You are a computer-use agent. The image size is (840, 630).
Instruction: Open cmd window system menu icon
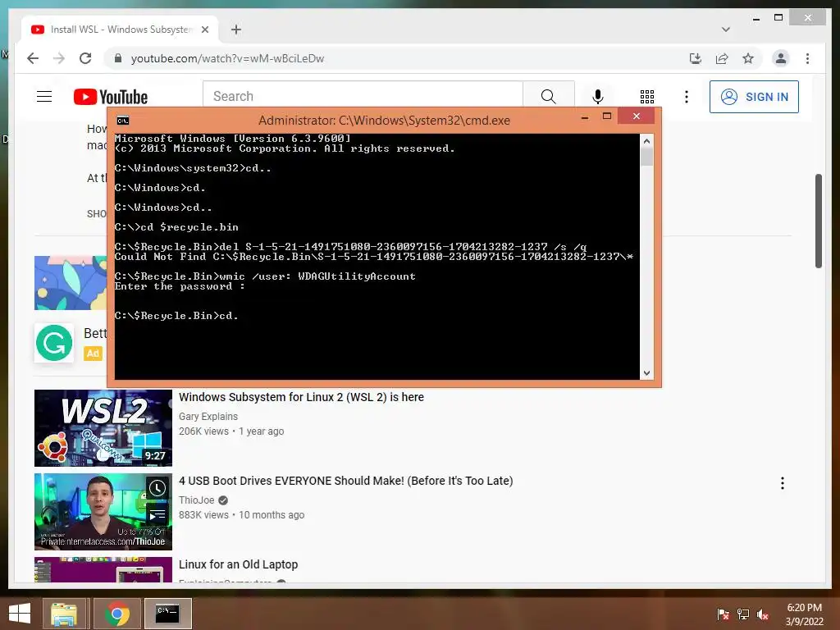coord(123,121)
